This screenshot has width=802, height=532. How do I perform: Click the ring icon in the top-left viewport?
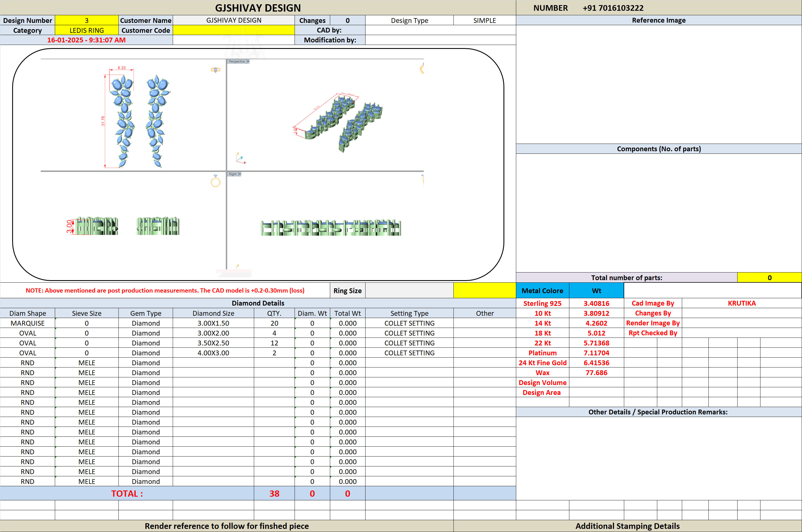click(x=215, y=70)
